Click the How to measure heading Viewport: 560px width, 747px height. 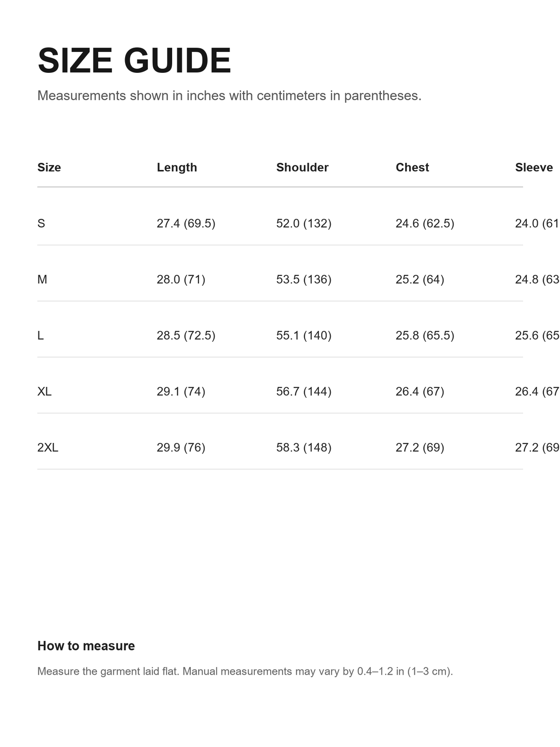[x=86, y=646]
